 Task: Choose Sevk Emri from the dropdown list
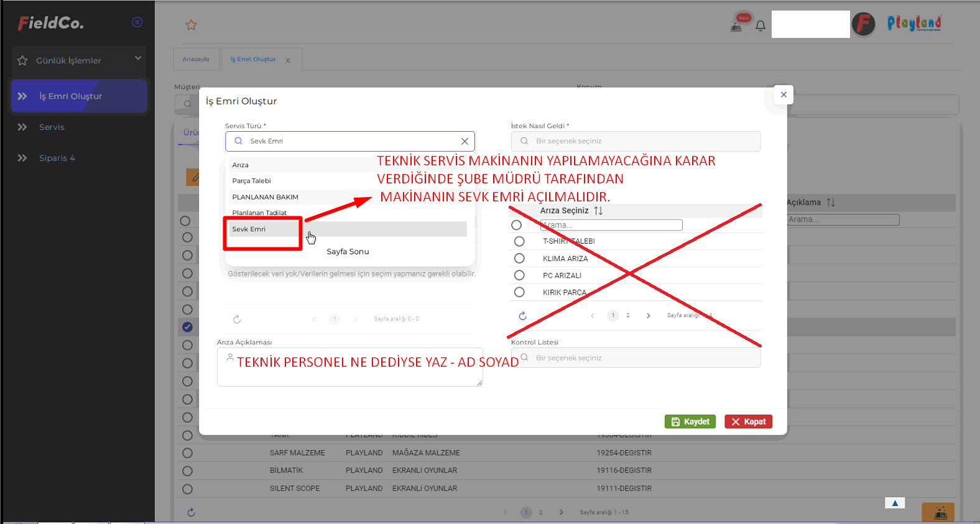click(x=249, y=229)
